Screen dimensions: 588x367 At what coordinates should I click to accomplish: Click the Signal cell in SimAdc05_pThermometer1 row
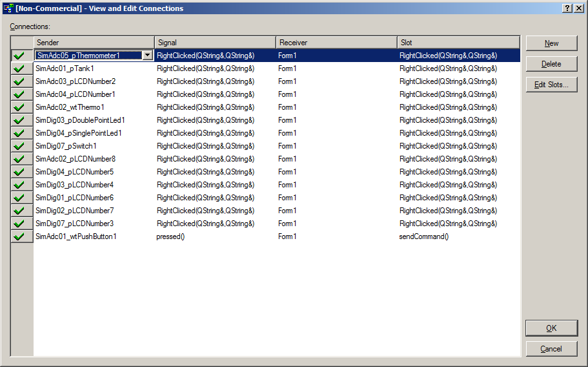(x=215, y=56)
